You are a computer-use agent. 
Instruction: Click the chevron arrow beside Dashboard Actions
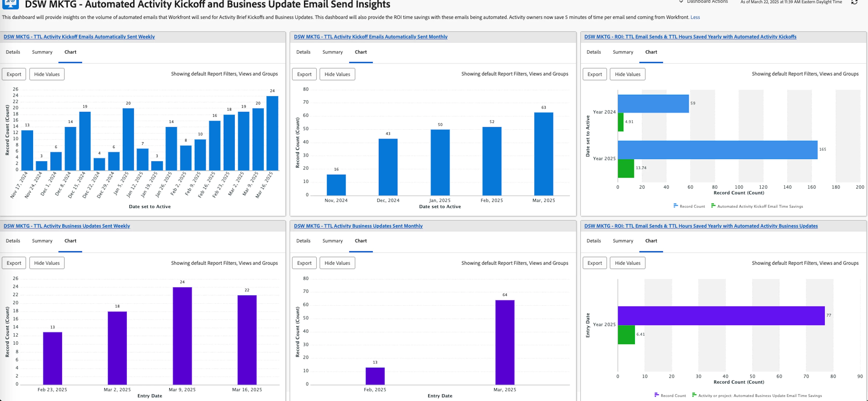[681, 2]
